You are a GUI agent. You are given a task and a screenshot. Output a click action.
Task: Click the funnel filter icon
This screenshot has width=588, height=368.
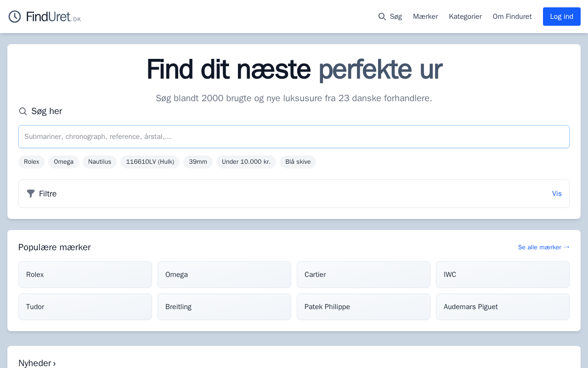click(x=31, y=194)
